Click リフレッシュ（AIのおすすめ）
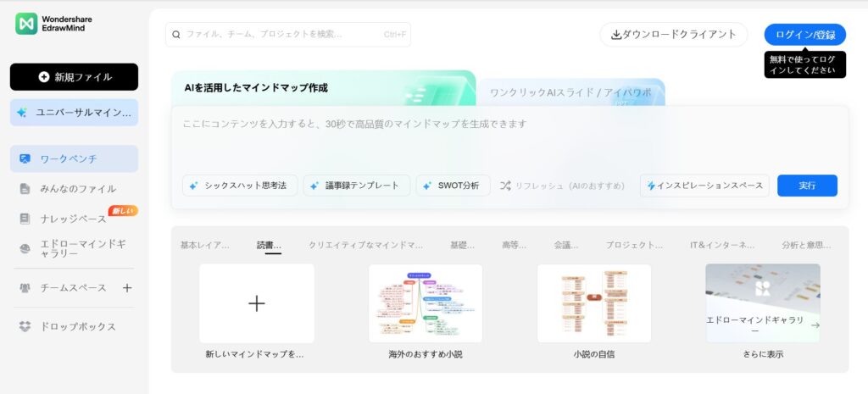This screenshot has width=868, height=394. 562,186
